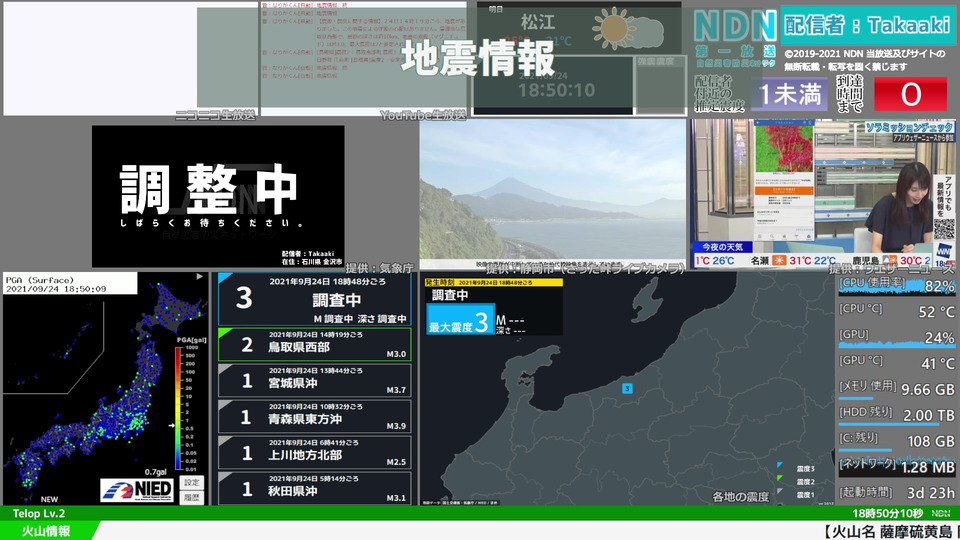Select the 上川地方北部 earthquake entry
This screenshot has height=540, width=960.
tap(315, 452)
